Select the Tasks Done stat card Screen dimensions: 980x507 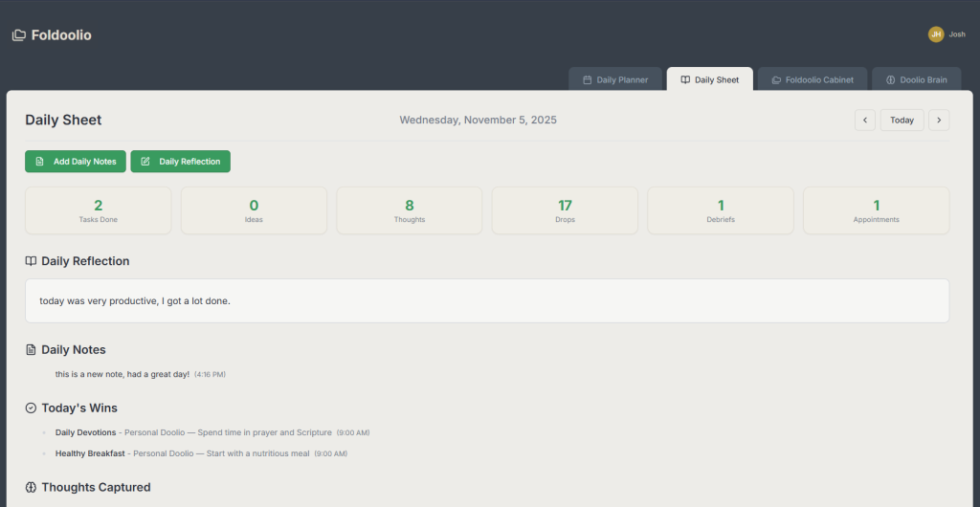pyautogui.click(x=98, y=210)
